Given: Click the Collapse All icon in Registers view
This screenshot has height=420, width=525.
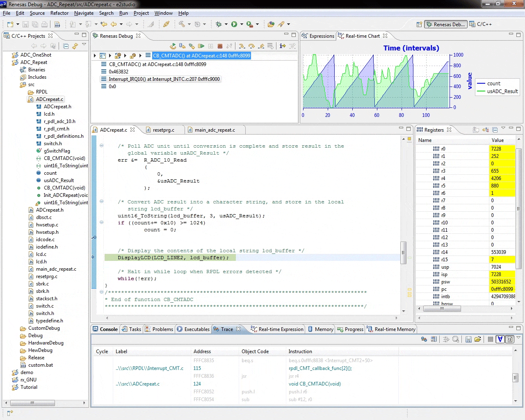Looking at the screenshot, I should pos(495,130).
